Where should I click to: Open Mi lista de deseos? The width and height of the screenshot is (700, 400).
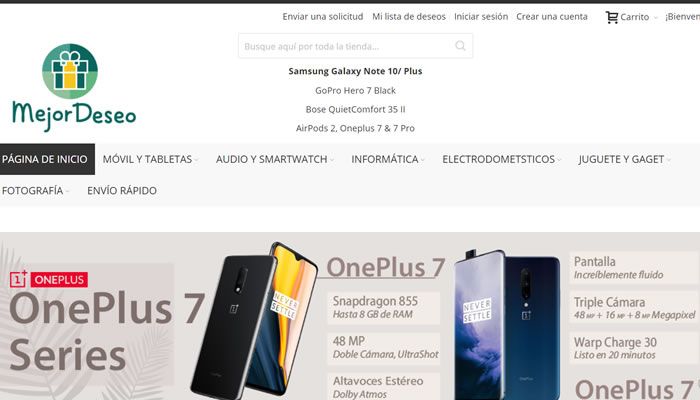coord(409,17)
